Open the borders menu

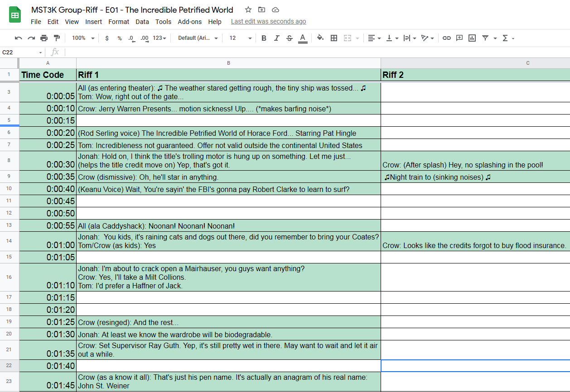tap(334, 38)
